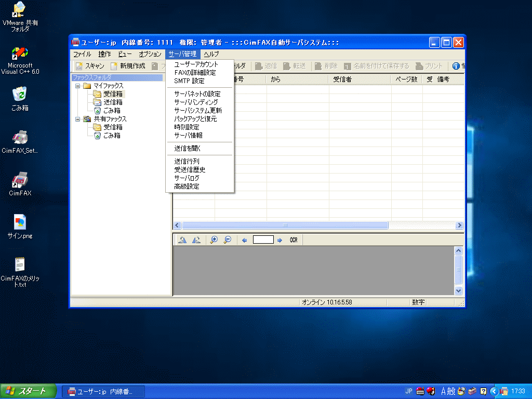The height and width of the screenshot is (399, 532).
Task: Click the スタート start button
Action: 28,391
